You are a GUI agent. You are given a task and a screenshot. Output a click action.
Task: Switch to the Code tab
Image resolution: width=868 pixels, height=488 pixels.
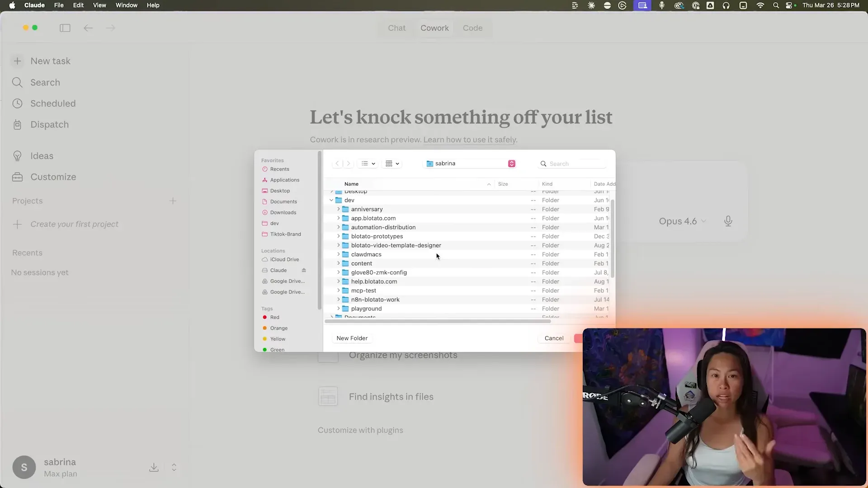(472, 28)
